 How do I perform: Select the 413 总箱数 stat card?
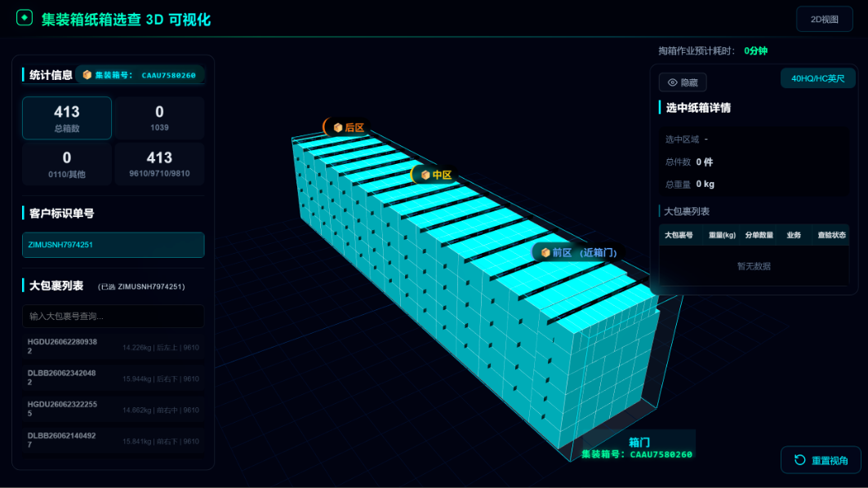pos(67,118)
